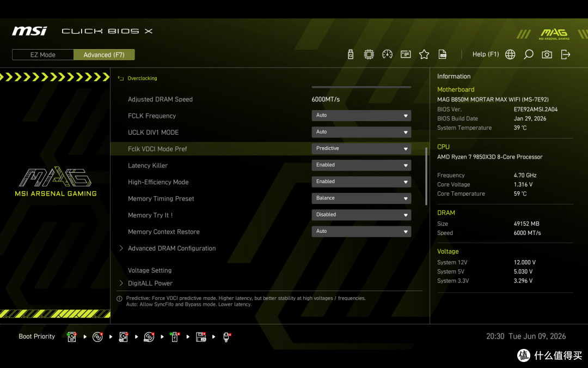The width and height of the screenshot is (588, 368).
Task: Click the exit door icon
Action: coord(566,55)
